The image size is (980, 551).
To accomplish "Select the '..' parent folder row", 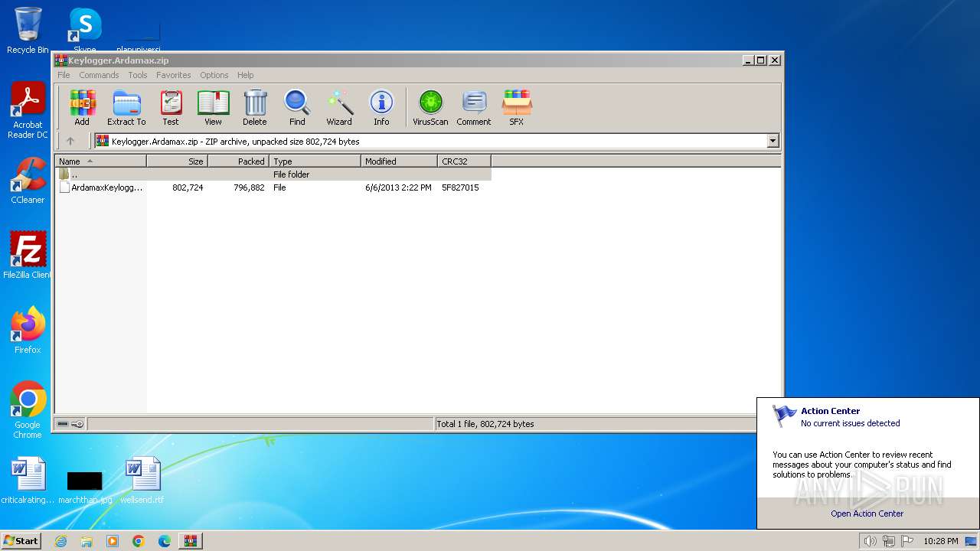I will (273, 174).
